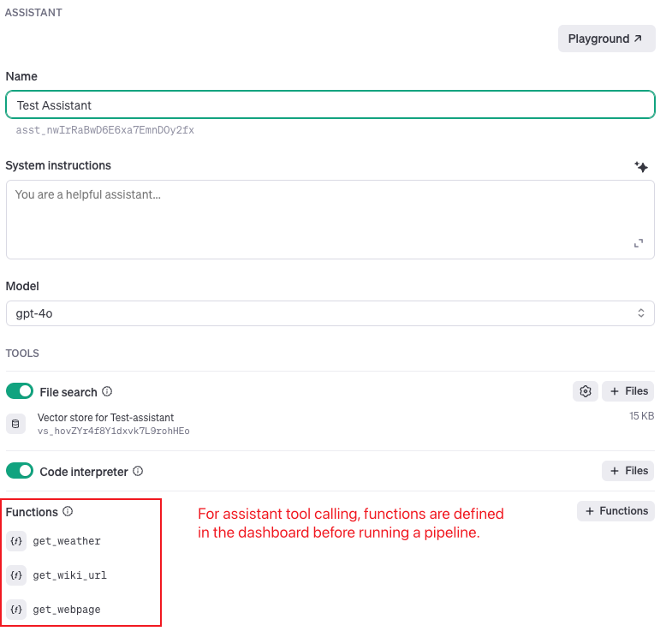672x637 pixels.
Task: Disable the File search toggle
Action: tap(20, 391)
